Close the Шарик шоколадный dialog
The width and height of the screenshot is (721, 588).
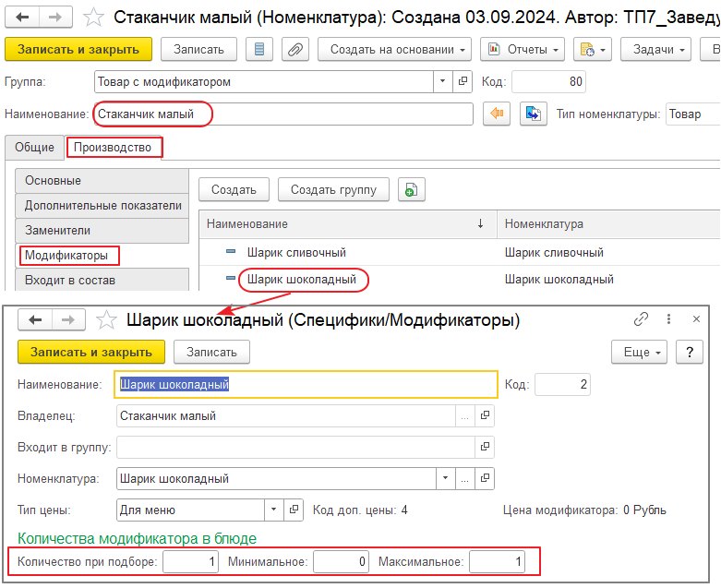pos(696,318)
